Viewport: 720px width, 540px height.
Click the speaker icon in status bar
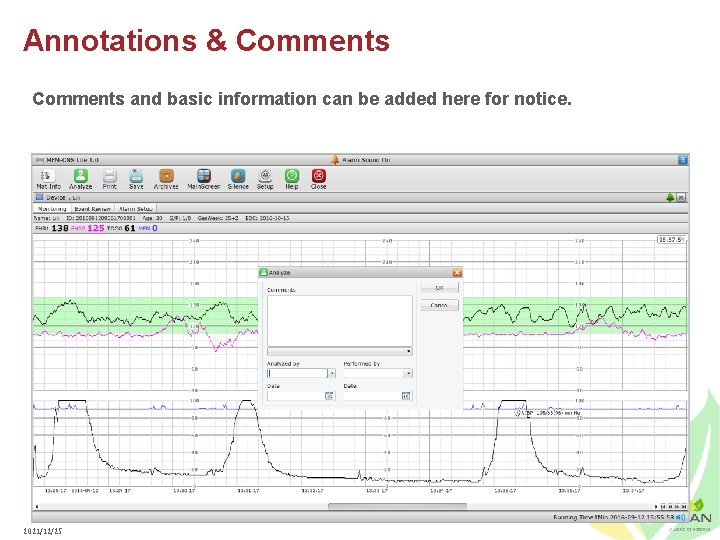point(681,518)
